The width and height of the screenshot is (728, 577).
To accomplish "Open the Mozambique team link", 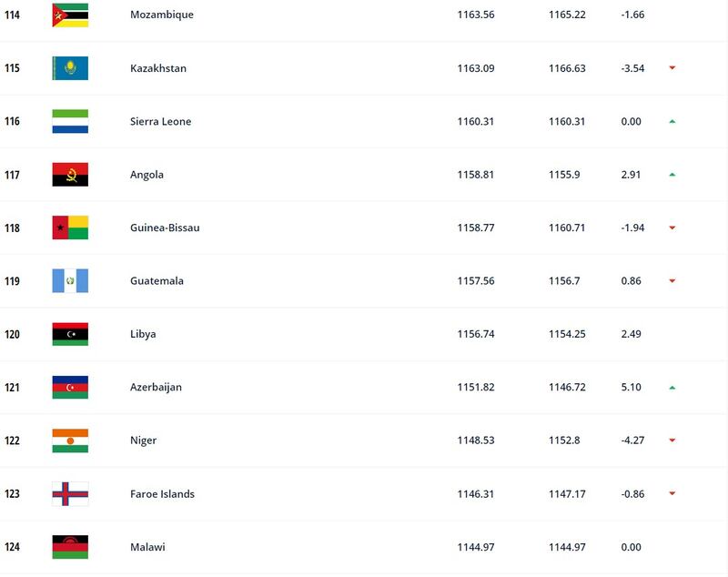I will click(162, 15).
